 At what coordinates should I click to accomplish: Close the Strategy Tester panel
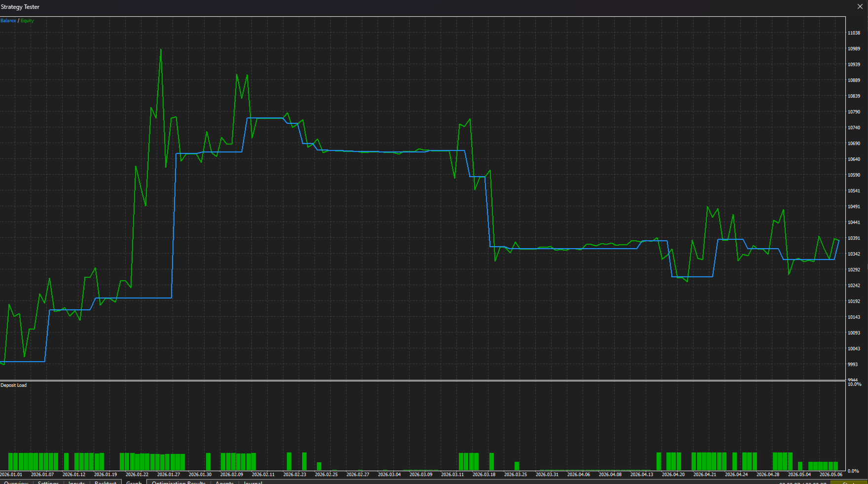tap(860, 6)
